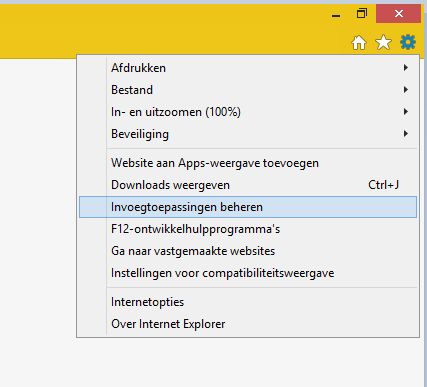The width and height of the screenshot is (427, 387).
Task: Close the browser with the red X
Action: (x=398, y=14)
